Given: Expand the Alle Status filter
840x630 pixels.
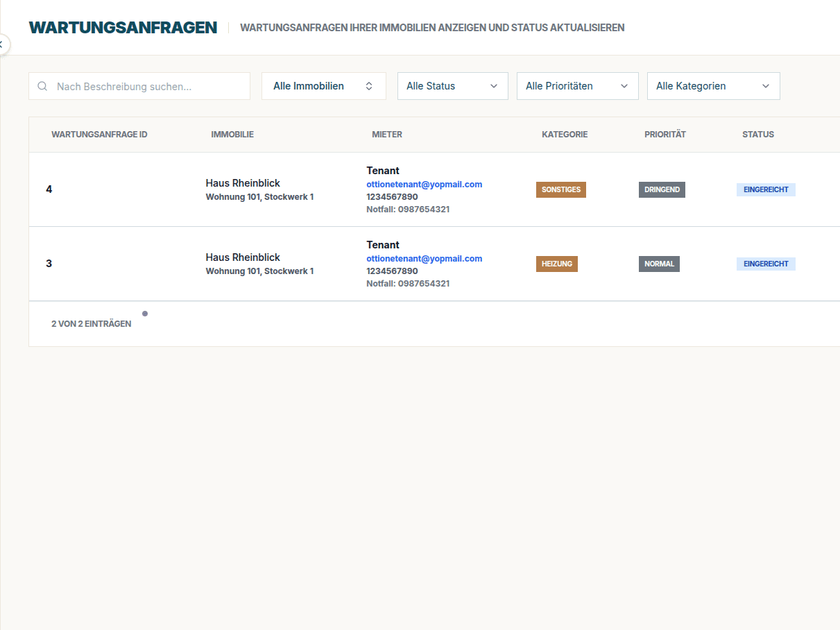Looking at the screenshot, I should pos(452,86).
